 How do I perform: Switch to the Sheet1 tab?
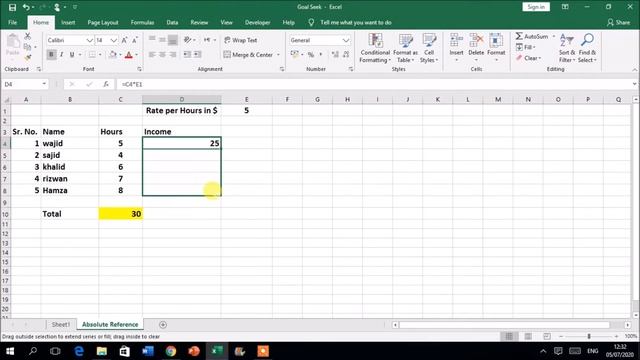pyautogui.click(x=61, y=324)
